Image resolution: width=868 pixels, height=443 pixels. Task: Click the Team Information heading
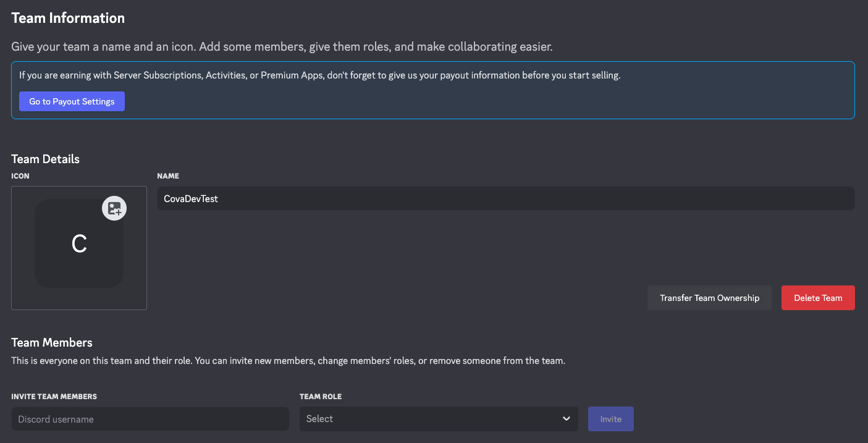pos(68,19)
